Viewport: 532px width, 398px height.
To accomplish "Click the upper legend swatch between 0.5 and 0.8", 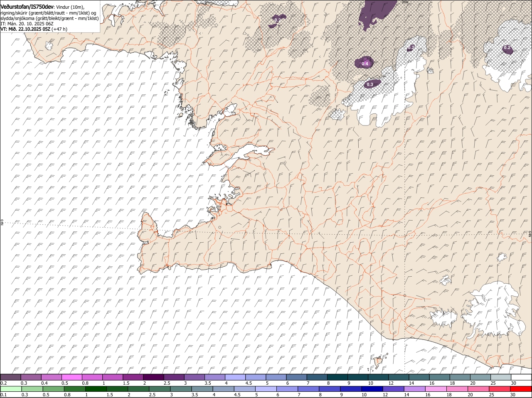I will (x=71, y=377).
